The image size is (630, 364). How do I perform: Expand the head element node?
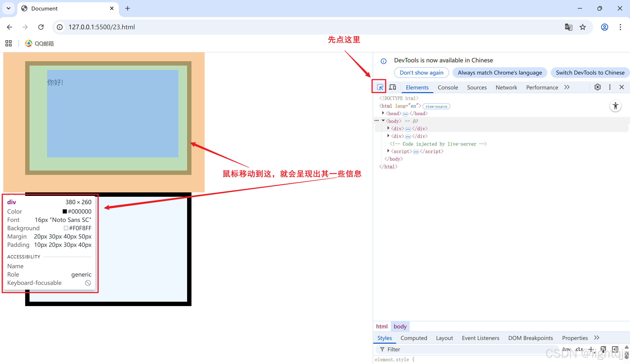(383, 113)
